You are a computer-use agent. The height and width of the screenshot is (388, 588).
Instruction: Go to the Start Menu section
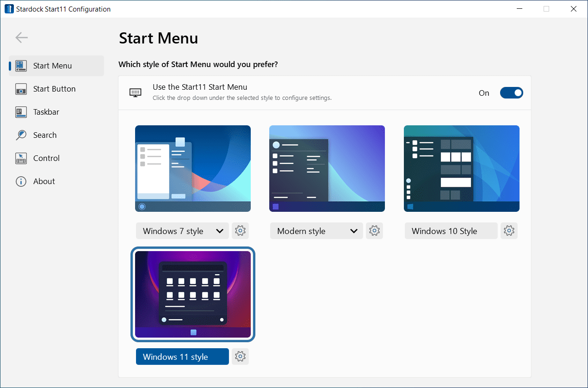point(56,66)
